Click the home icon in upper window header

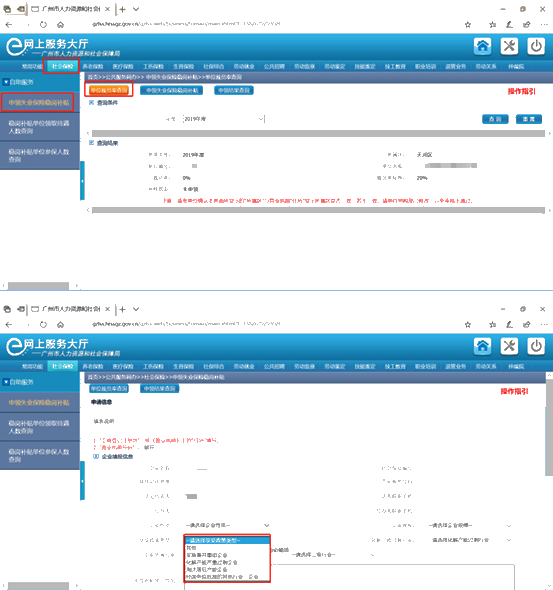point(483,46)
